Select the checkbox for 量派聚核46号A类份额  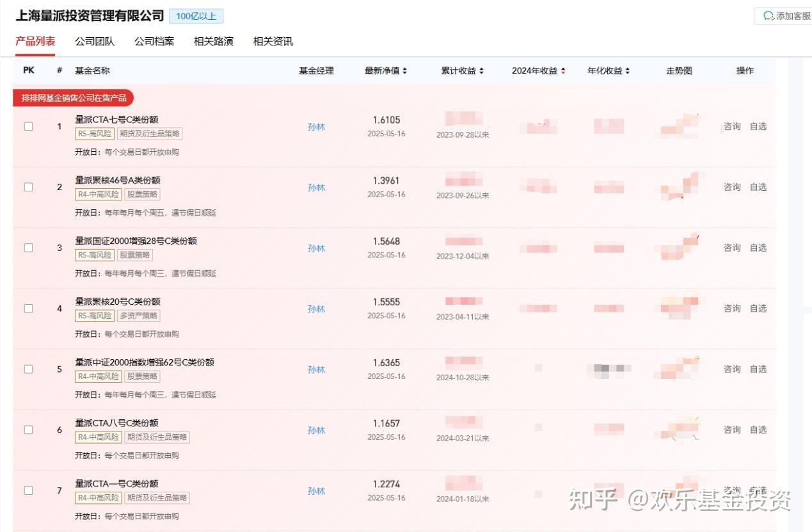[x=28, y=187]
